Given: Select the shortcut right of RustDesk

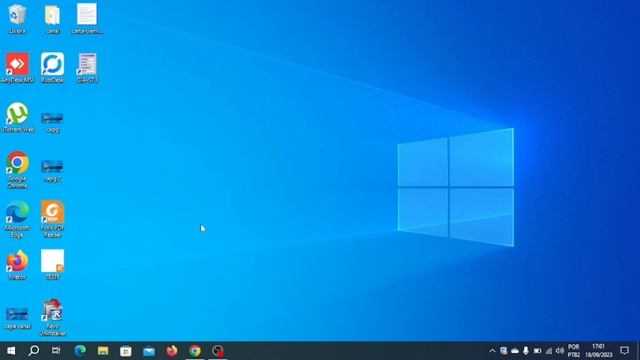Looking at the screenshot, I should click(87, 68).
